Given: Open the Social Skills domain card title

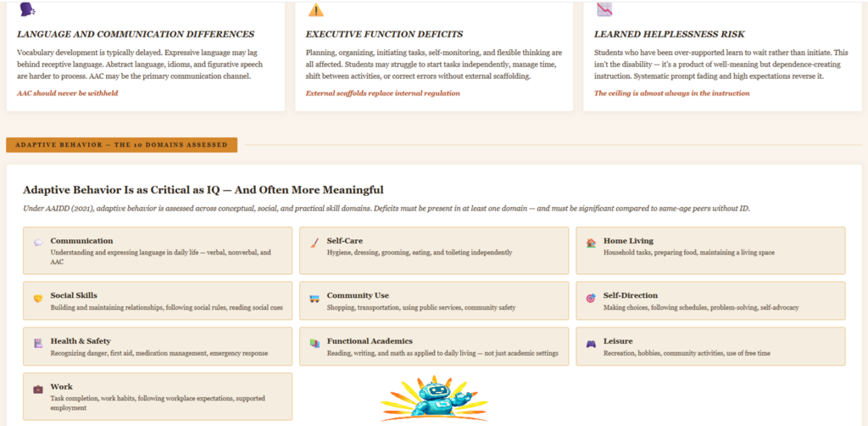Looking at the screenshot, I should click(x=74, y=296).
